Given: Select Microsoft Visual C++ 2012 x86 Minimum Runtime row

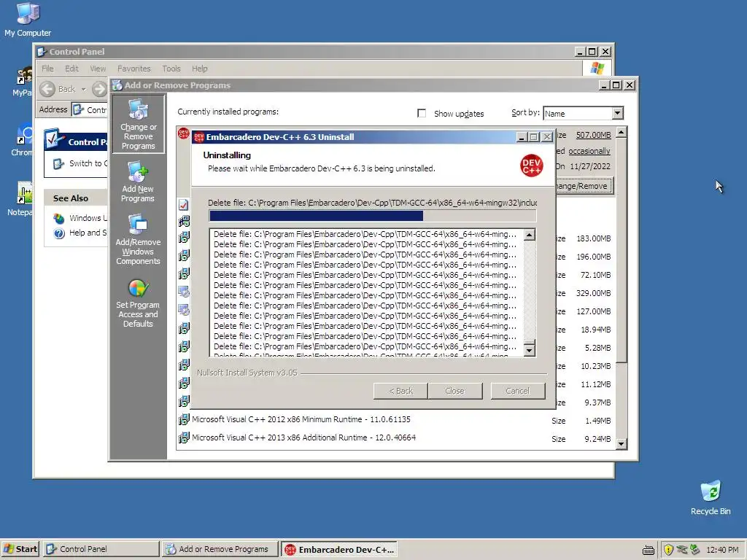Looking at the screenshot, I should click(395, 419).
